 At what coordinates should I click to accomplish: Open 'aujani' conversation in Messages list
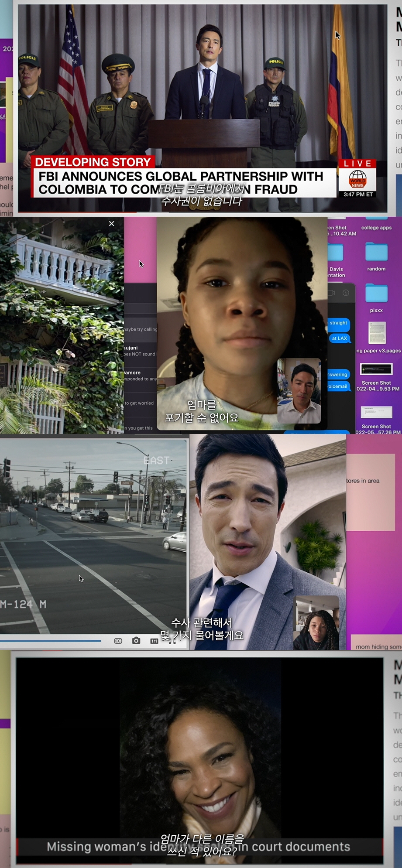pos(140,351)
